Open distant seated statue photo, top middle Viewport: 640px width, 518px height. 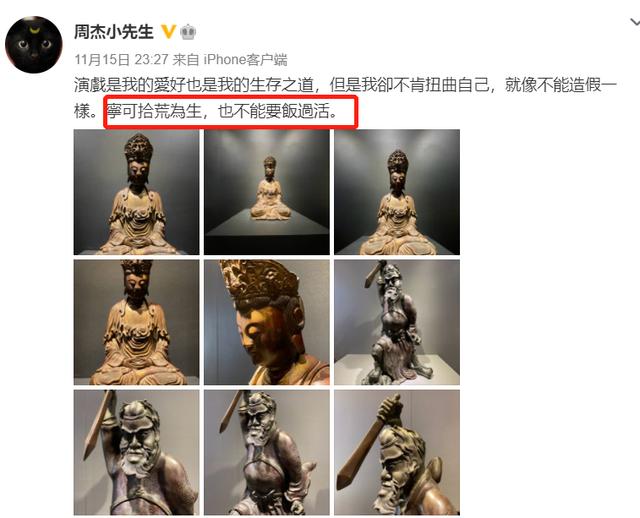[267, 192]
